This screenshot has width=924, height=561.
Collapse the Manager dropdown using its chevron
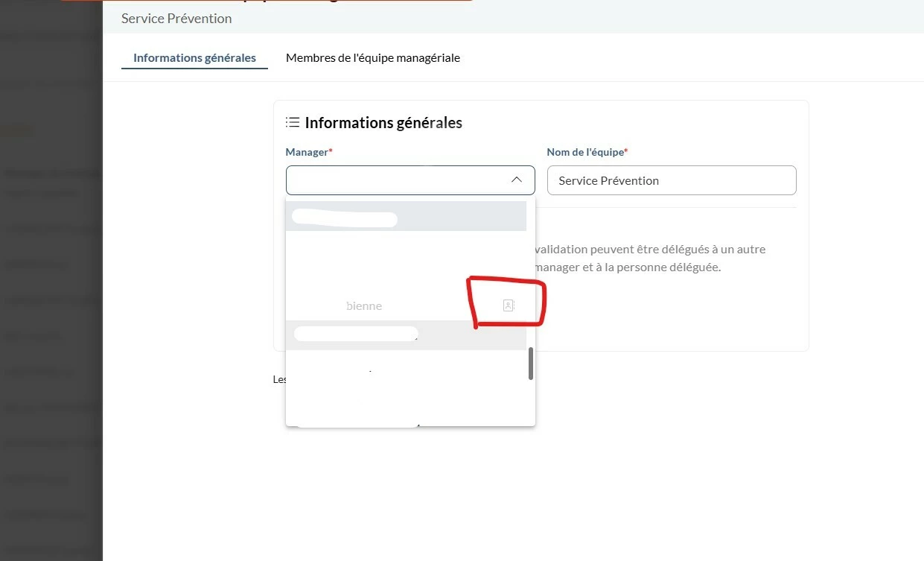click(x=517, y=180)
